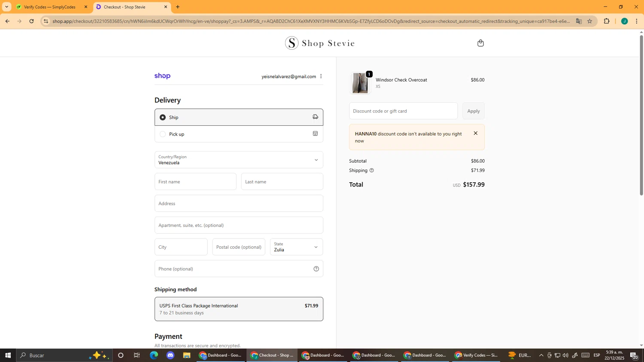The image size is (644, 362).
Task: Open tab search dropdown arrow
Action: (6, 7)
